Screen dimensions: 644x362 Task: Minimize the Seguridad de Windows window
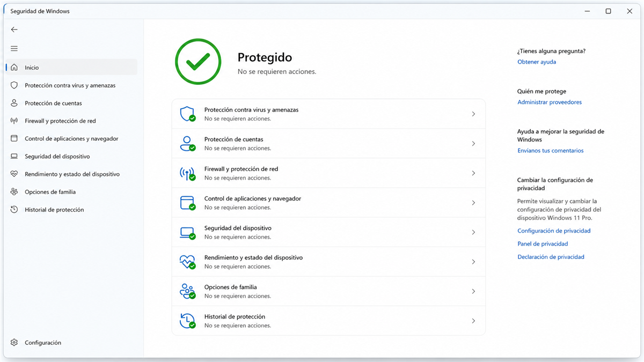click(587, 11)
